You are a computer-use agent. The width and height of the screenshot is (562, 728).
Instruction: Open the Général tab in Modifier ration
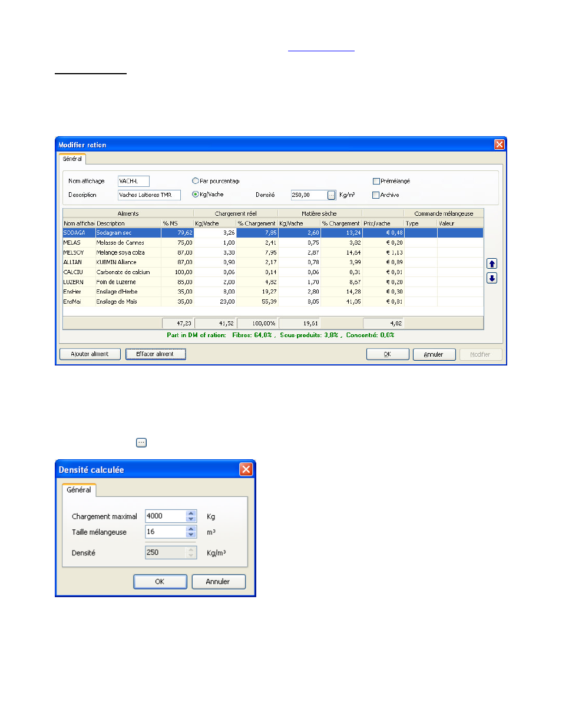tap(72, 159)
